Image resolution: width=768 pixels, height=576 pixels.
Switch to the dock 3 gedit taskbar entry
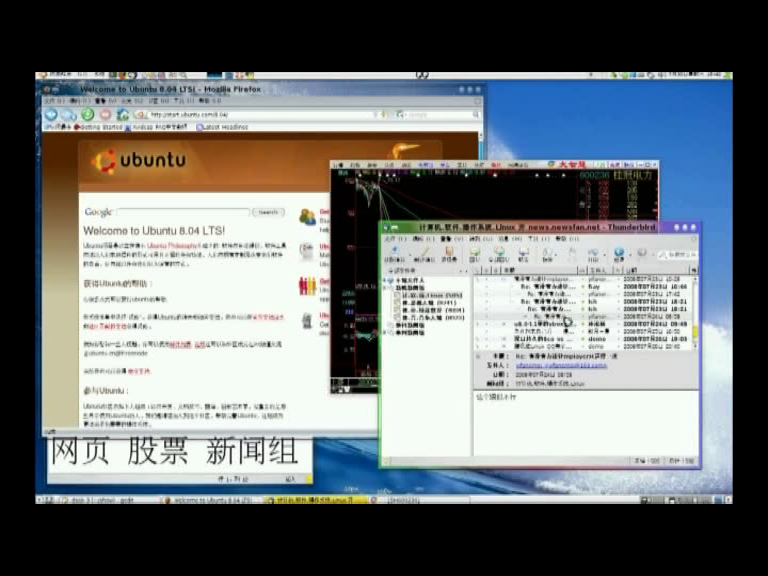click(107, 500)
